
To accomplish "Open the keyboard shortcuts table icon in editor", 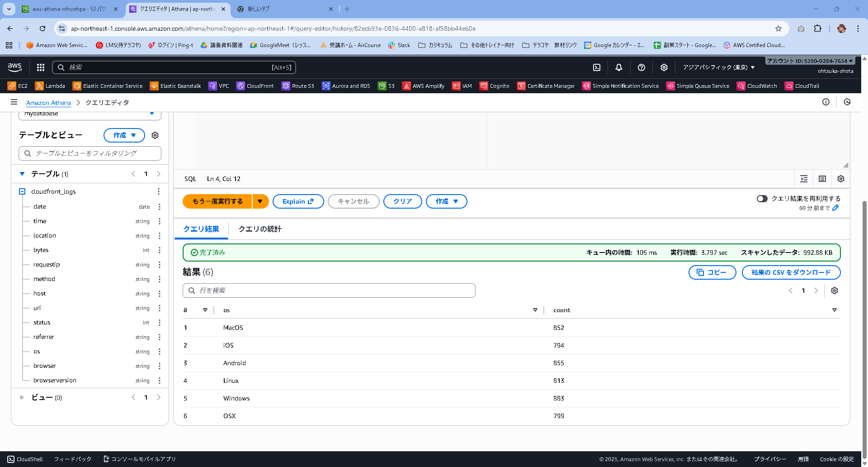I will click(822, 179).
